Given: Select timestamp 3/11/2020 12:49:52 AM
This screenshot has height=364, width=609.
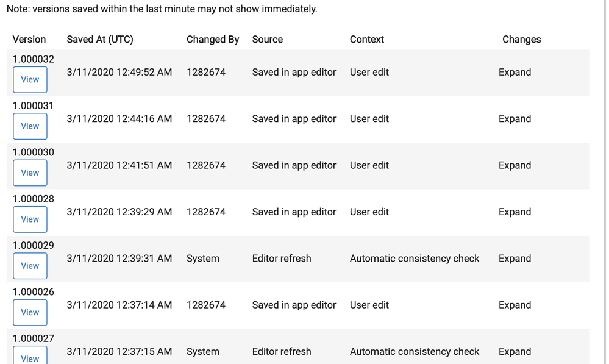Looking at the screenshot, I should click(119, 73).
